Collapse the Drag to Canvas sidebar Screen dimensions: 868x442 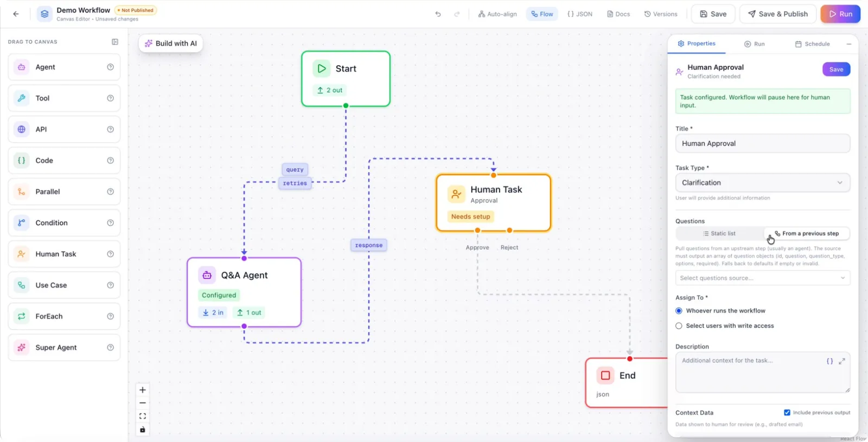coord(115,42)
